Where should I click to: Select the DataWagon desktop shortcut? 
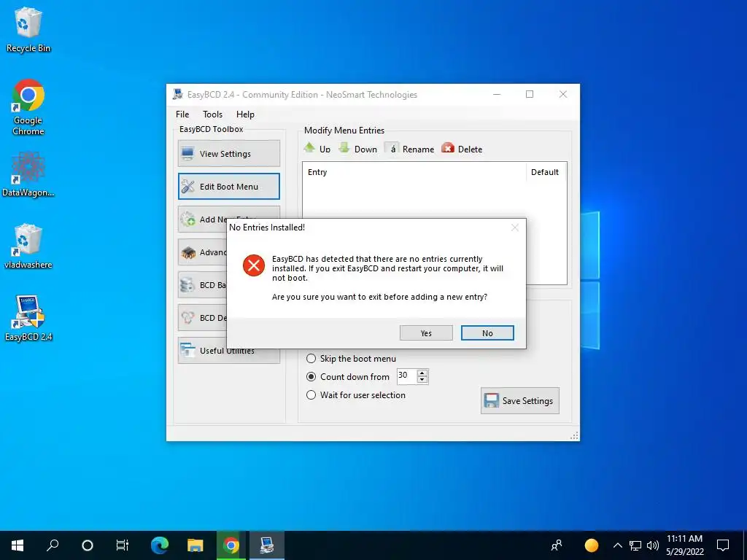(28, 174)
